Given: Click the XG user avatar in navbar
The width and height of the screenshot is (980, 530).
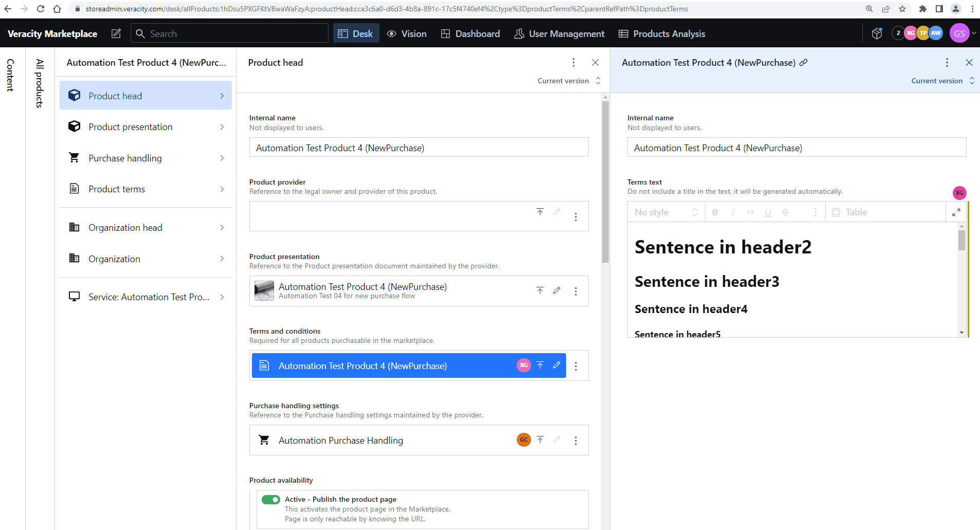Looking at the screenshot, I should click(x=911, y=33).
